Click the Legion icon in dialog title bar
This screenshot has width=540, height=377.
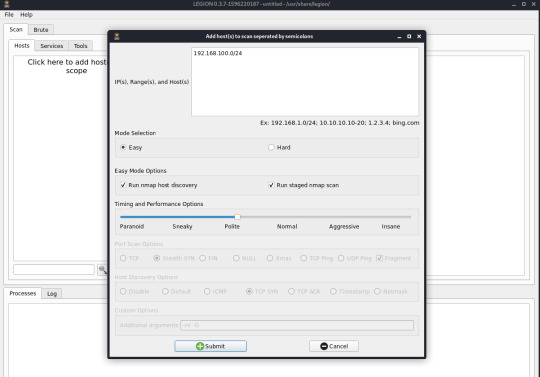tap(117, 36)
